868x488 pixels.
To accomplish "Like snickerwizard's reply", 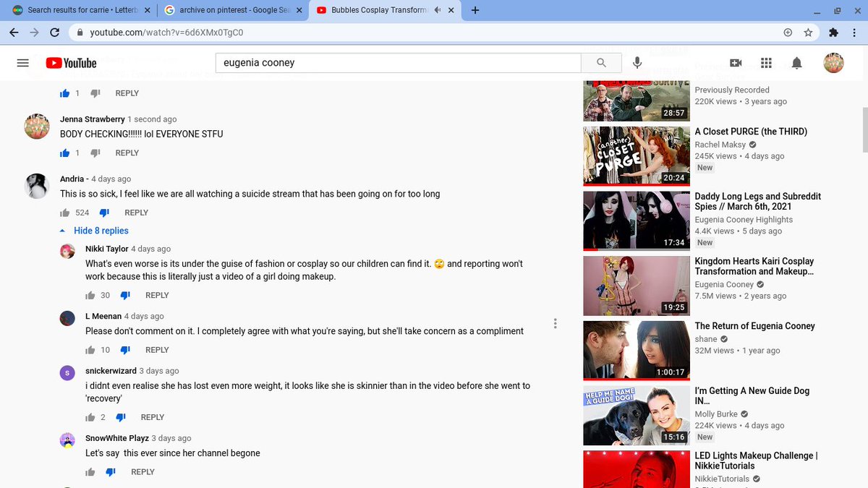I will pyautogui.click(x=90, y=417).
